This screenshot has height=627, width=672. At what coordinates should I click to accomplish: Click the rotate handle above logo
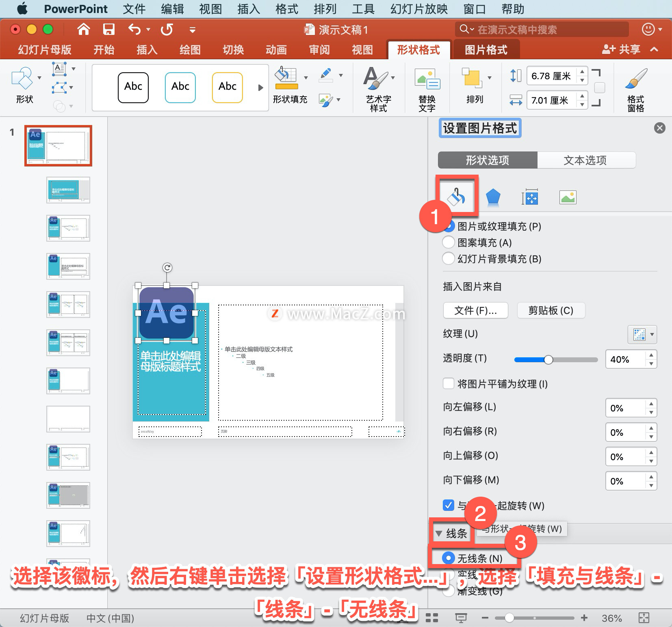pyautogui.click(x=167, y=268)
